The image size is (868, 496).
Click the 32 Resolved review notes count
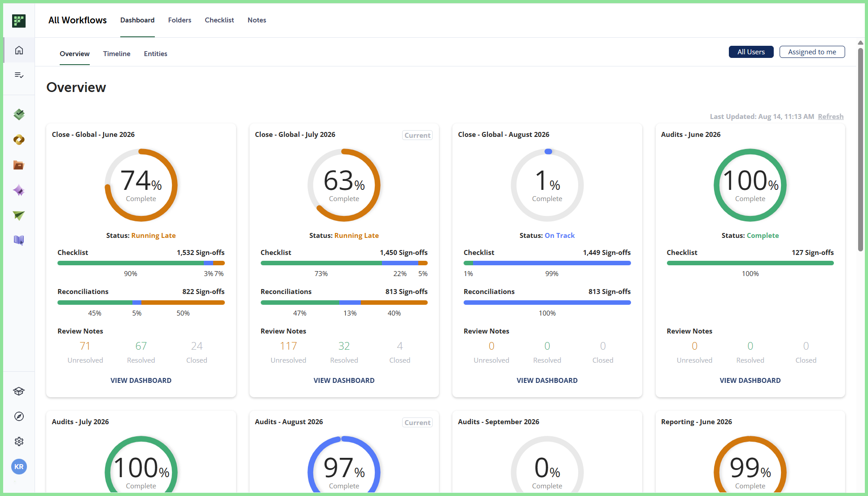pos(344,346)
